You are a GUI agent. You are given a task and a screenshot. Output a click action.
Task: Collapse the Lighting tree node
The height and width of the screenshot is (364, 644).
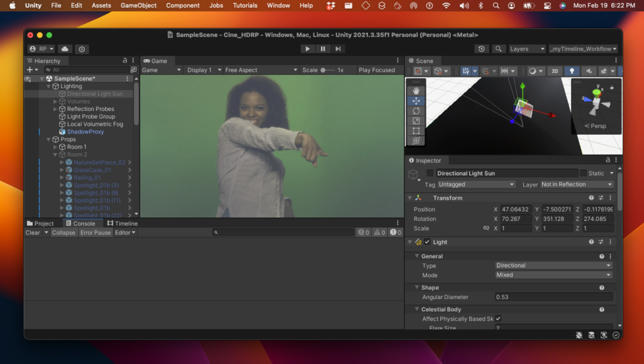coord(48,86)
